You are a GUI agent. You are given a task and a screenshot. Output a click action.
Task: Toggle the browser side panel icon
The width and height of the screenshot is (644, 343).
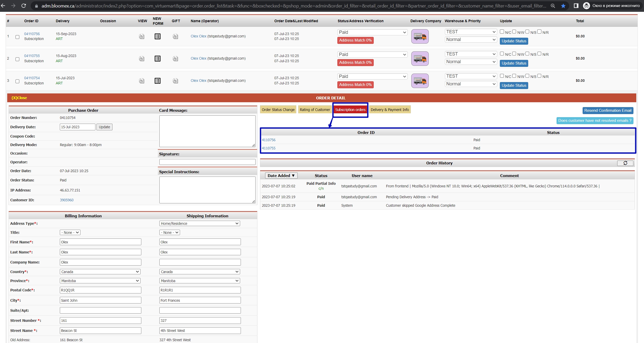[576, 6]
